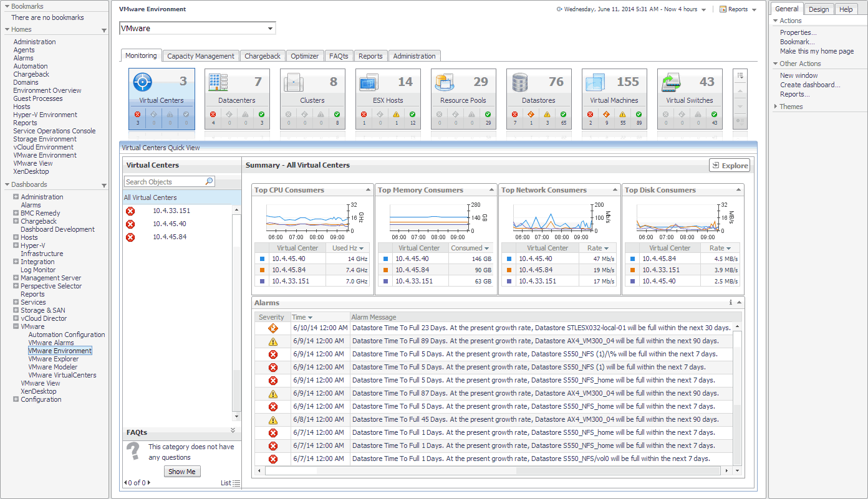Image resolution: width=868 pixels, height=499 pixels.
Task: Open the Reports dropdown in header
Action: (738, 9)
